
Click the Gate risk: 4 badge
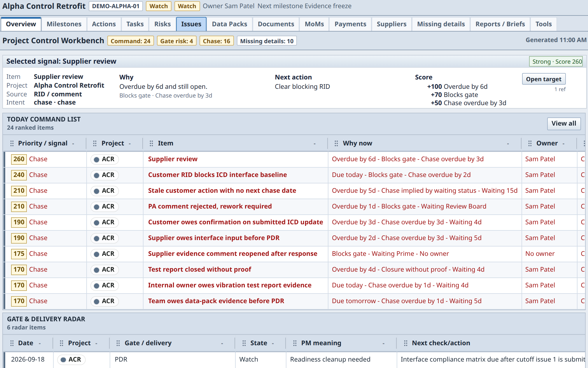coord(177,41)
